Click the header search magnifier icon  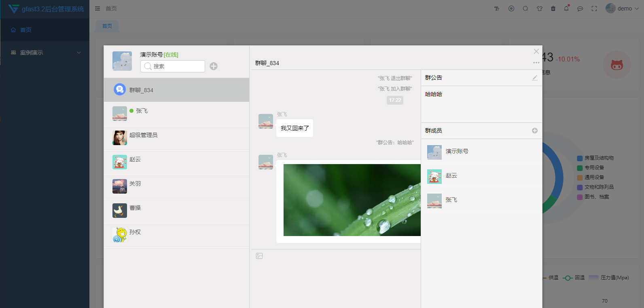tap(525, 8)
